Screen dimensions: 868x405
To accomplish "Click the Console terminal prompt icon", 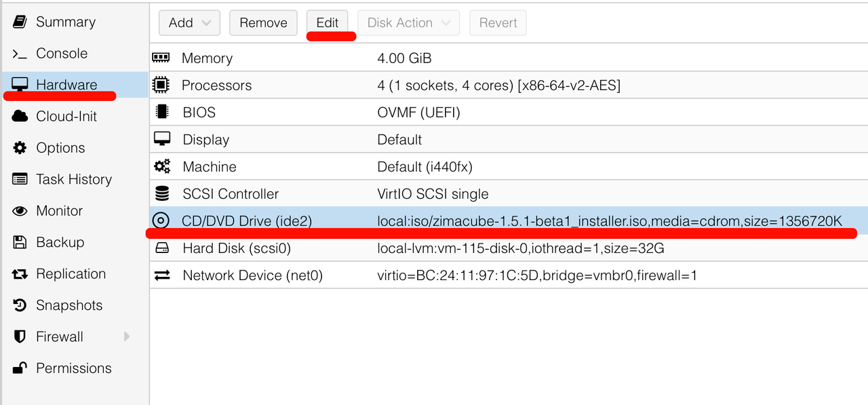I will (20, 54).
